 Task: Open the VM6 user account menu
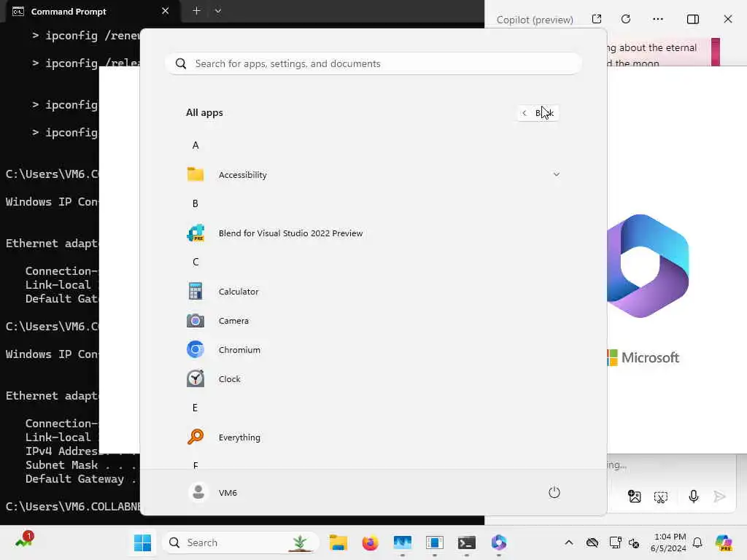[213, 492]
